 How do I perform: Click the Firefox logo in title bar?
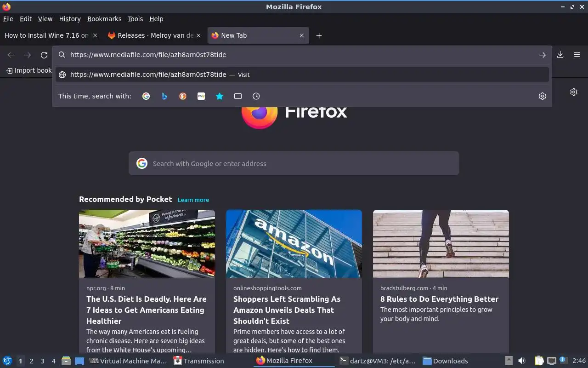[x=6, y=6]
